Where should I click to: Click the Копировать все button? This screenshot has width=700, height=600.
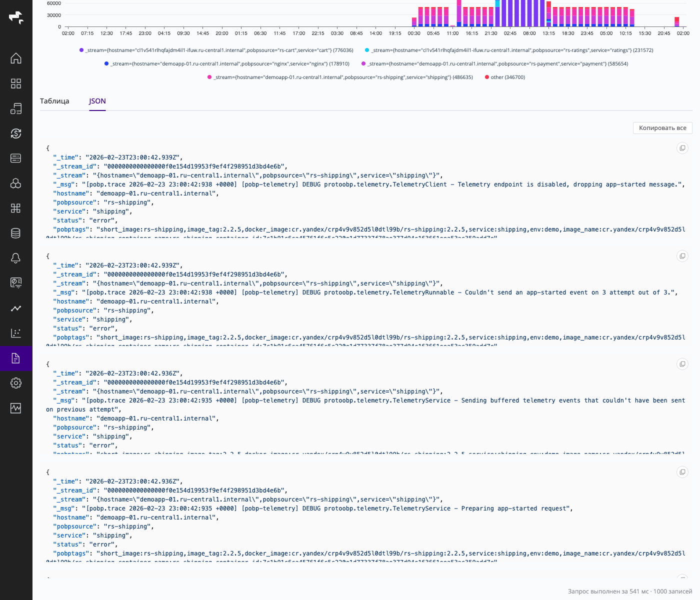click(x=662, y=128)
